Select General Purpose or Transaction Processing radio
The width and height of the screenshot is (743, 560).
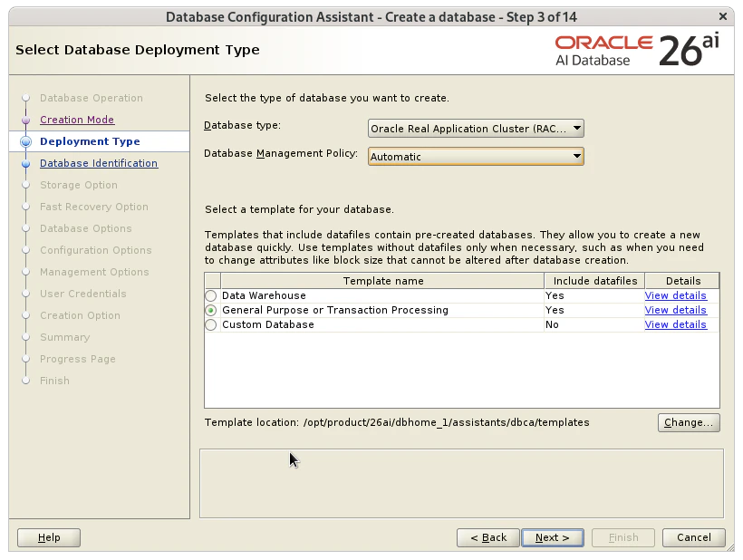coord(211,310)
